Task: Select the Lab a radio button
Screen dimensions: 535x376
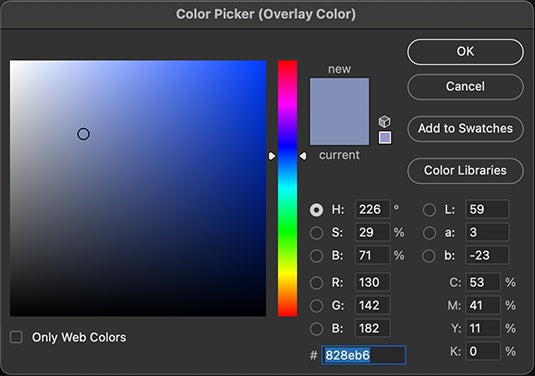Action: [429, 233]
